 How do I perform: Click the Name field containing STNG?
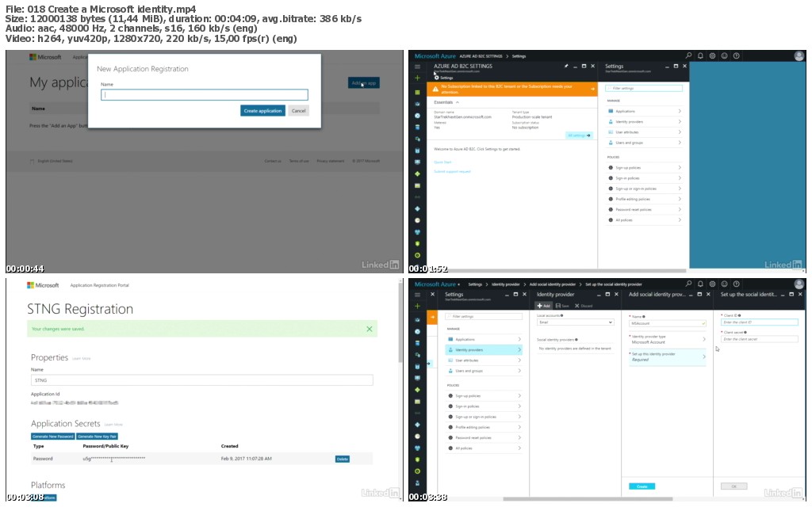[201, 380]
